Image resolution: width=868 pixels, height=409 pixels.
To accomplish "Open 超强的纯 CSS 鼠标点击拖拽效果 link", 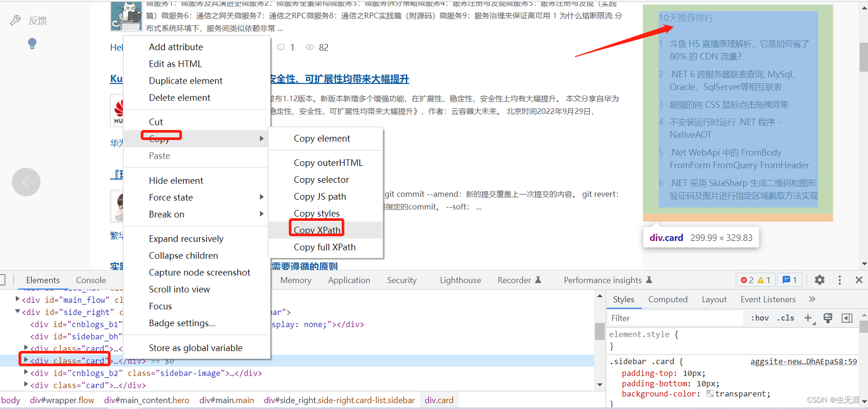I will [729, 105].
